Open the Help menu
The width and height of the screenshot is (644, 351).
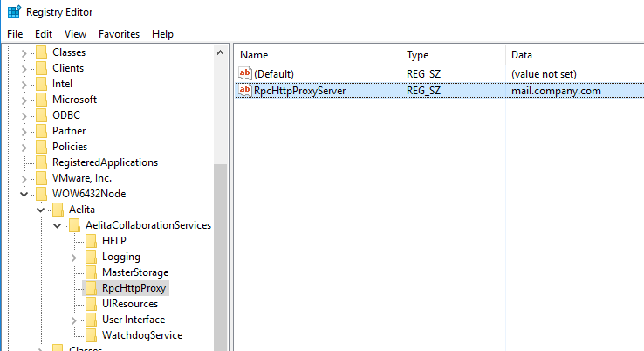pyautogui.click(x=162, y=34)
